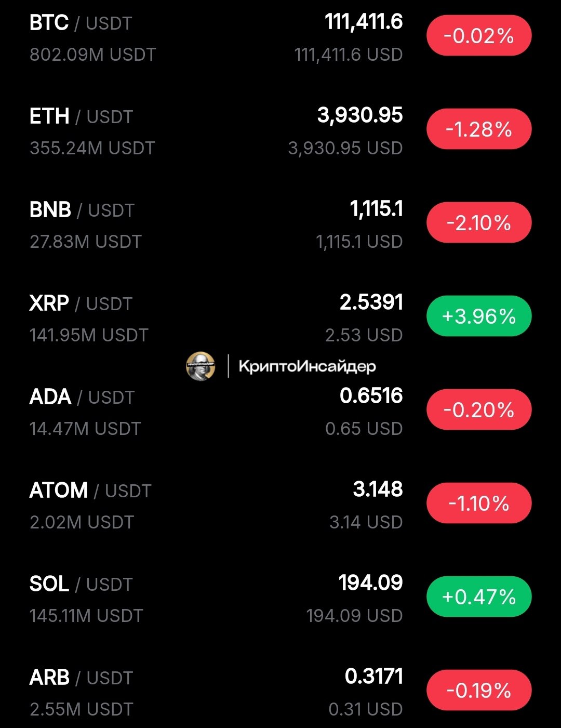Screen dimensions: 561x728
Task: Select the ATOM / USDT row
Action: tap(90, 491)
